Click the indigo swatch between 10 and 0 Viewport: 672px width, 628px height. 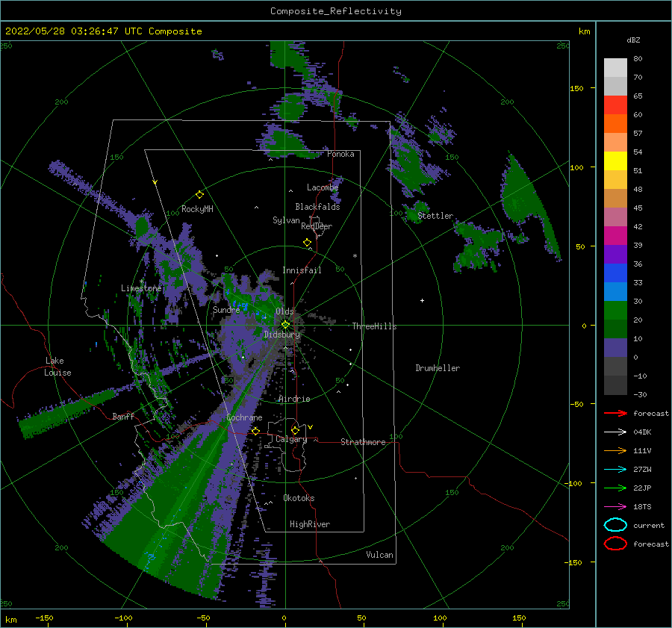pos(615,347)
